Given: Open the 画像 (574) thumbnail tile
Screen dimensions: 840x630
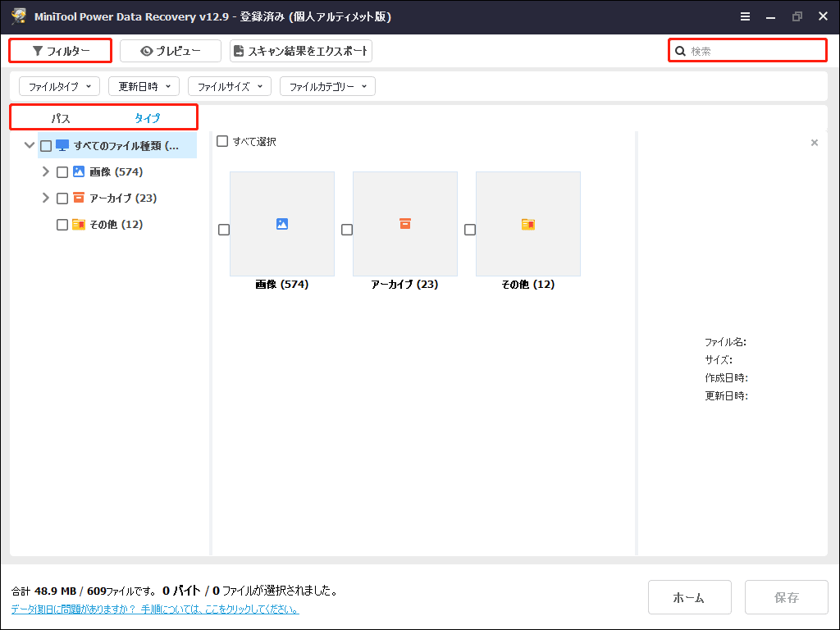Looking at the screenshot, I should click(282, 224).
